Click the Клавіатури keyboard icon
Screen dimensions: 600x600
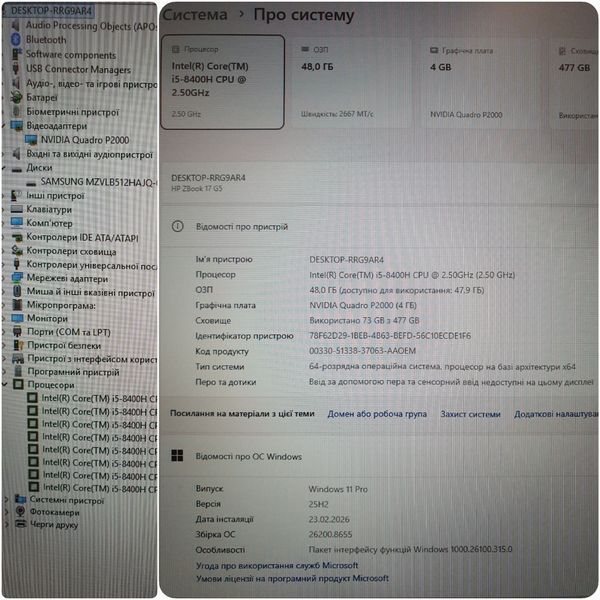point(17,209)
